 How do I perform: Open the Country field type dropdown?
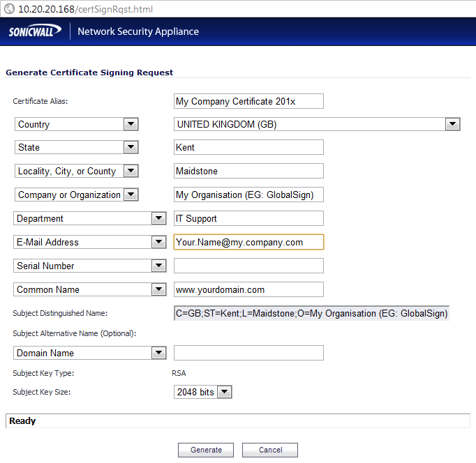(x=76, y=124)
